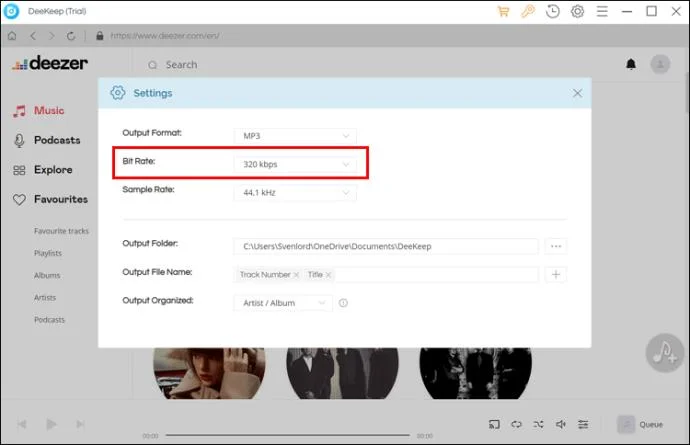Play the current track
Screen dimensions: 690x445
[x=51, y=424]
